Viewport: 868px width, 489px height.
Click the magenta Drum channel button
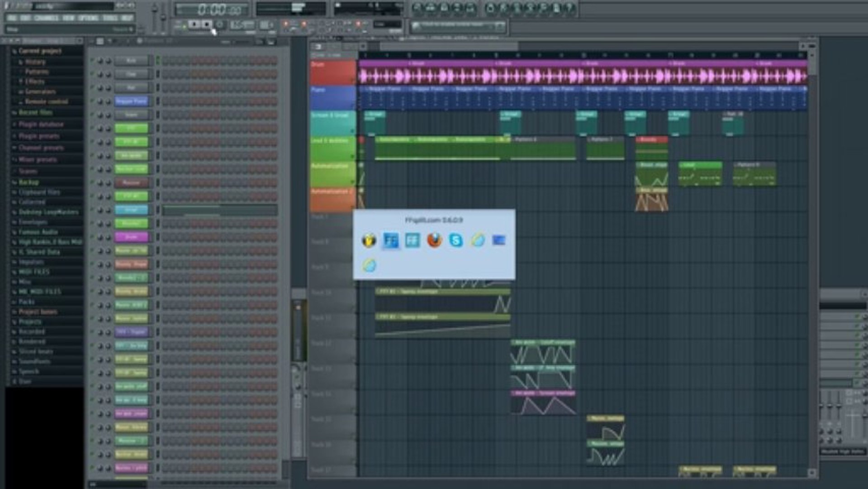pyautogui.click(x=131, y=237)
